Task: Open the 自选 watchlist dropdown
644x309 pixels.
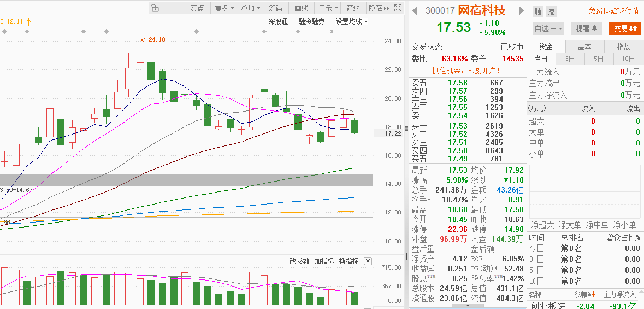Action: 548,28
